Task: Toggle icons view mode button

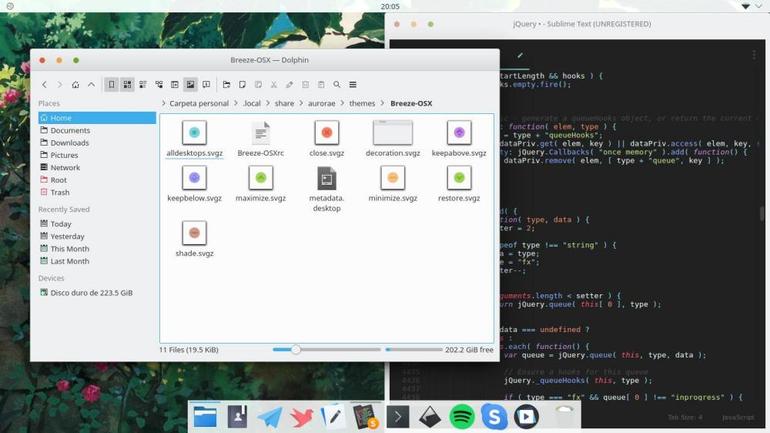Action: coord(127,84)
